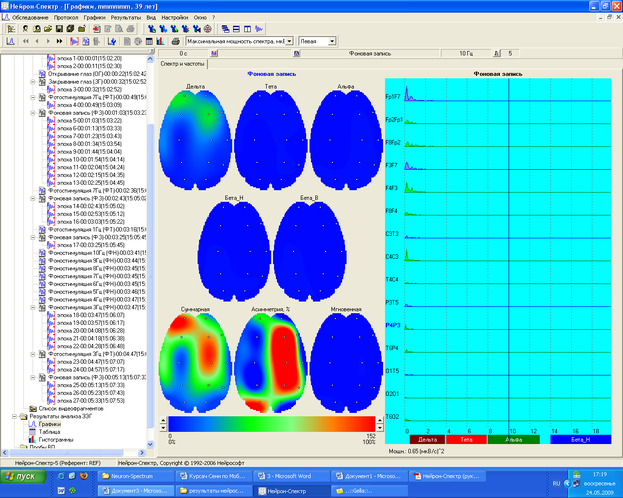This screenshot has width=623, height=498.
Task: Click the patient person icon in toolbar
Action: [x=25, y=29]
